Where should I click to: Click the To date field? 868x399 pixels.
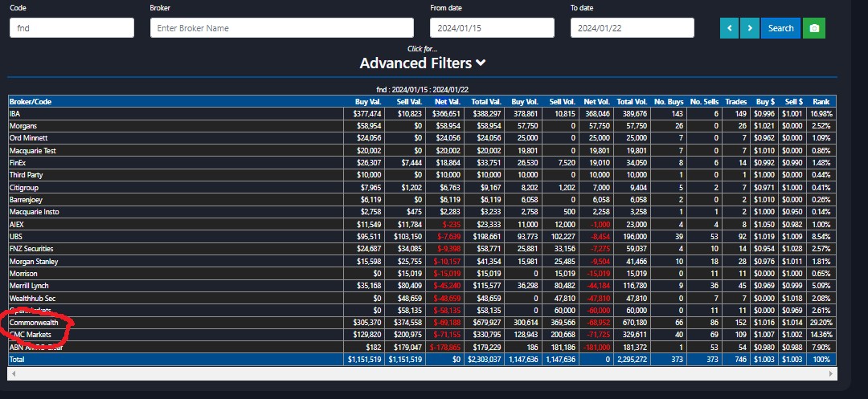(x=633, y=27)
